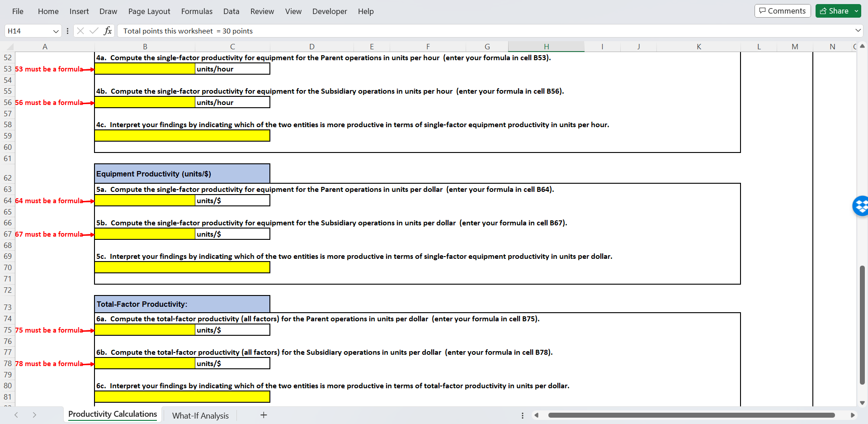Image resolution: width=868 pixels, height=424 pixels.
Task: Open the Name Box dropdown
Action: (56, 31)
